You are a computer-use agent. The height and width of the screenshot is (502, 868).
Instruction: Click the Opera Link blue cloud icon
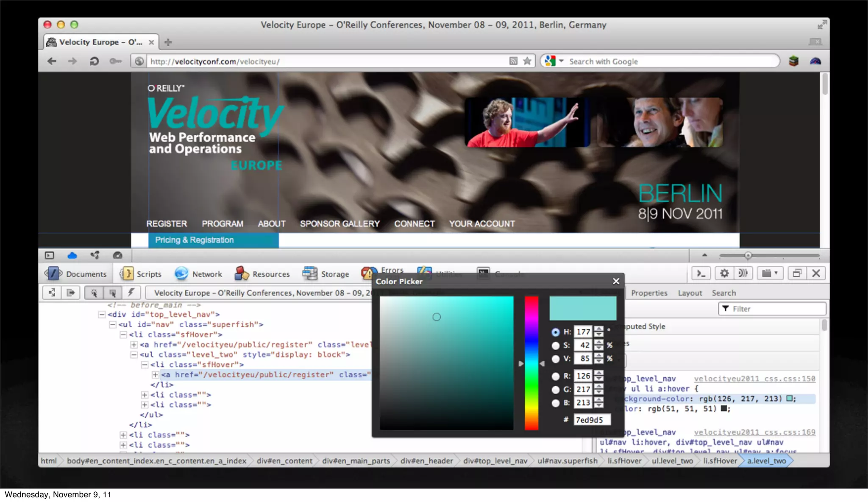72,255
